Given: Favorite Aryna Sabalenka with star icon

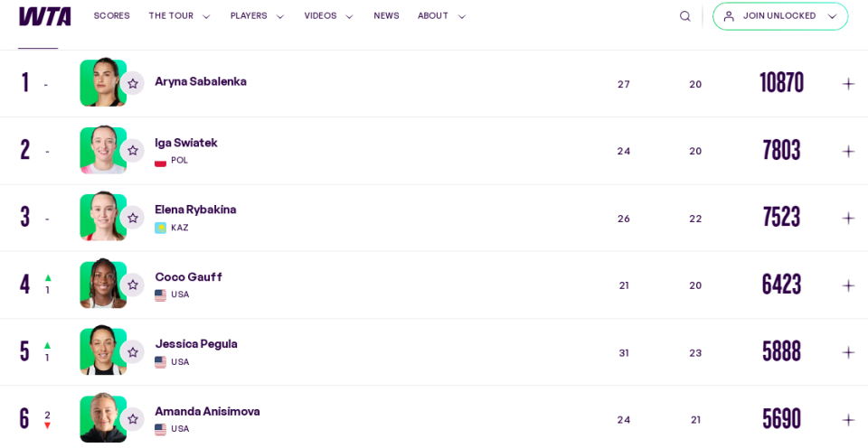Looking at the screenshot, I should pyautogui.click(x=133, y=84).
